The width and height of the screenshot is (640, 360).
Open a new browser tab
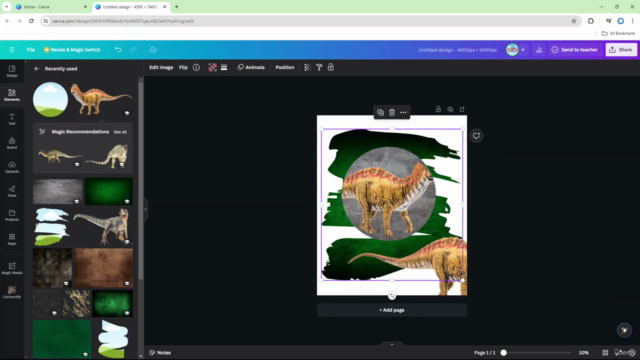177,7
